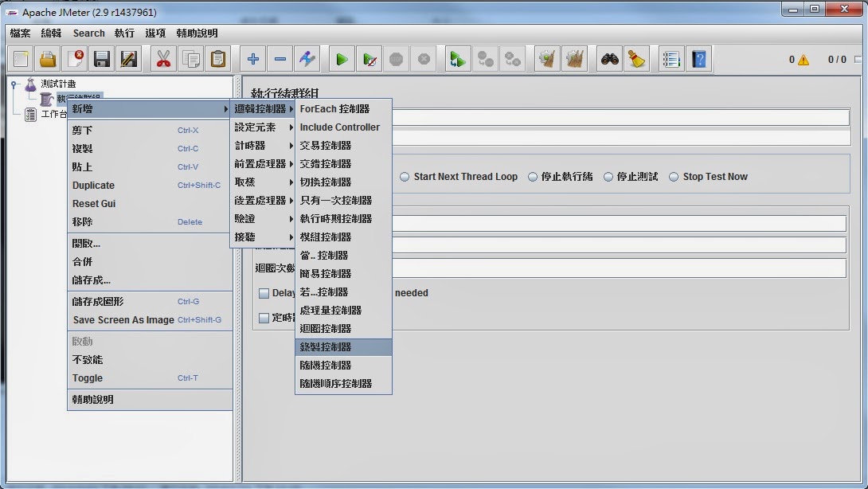Select Toggle in context menu
Screen dimensions: 868x489
[149, 378]
